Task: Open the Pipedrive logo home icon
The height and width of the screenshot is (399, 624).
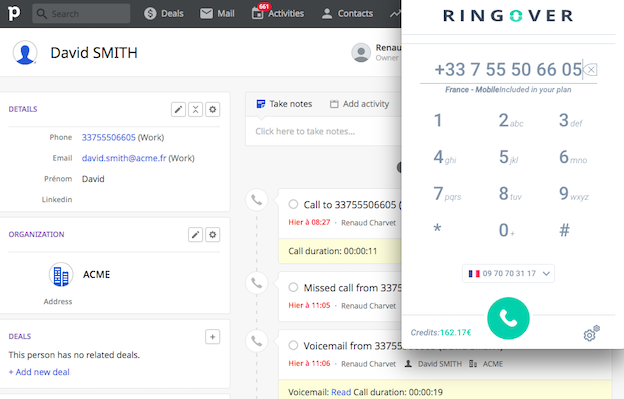Action: [x=14, y=14]
